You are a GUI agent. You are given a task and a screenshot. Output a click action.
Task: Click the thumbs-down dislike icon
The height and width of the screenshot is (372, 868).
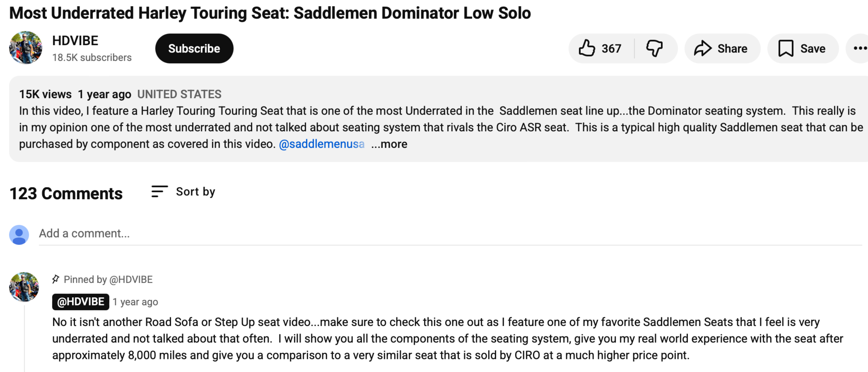[654, 48]
